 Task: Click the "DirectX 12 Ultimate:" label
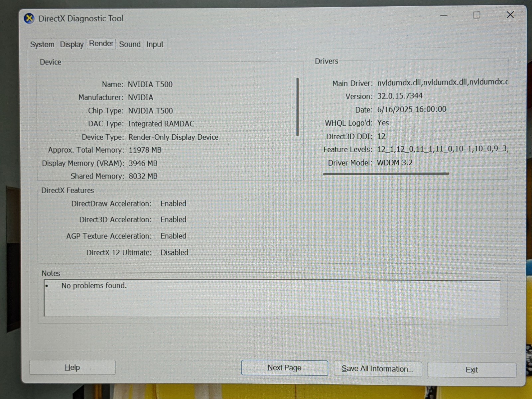pyautogui.click(x=119, y=252)
